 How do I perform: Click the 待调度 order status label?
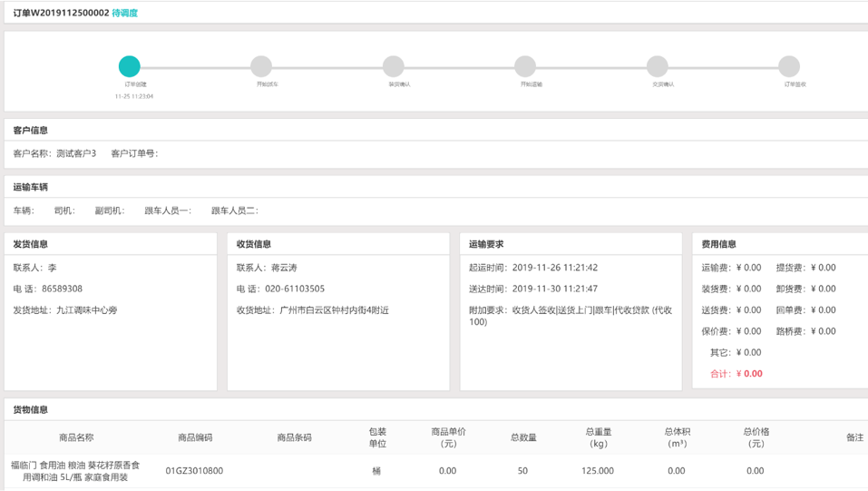coord(125,14)
